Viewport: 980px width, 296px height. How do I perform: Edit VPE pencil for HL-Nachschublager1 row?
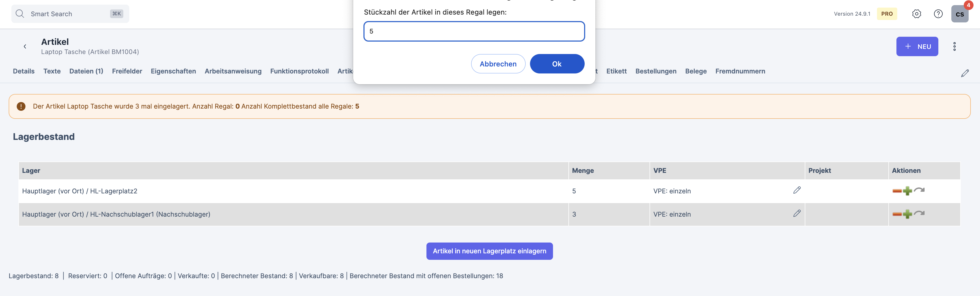tap(797, 214)
